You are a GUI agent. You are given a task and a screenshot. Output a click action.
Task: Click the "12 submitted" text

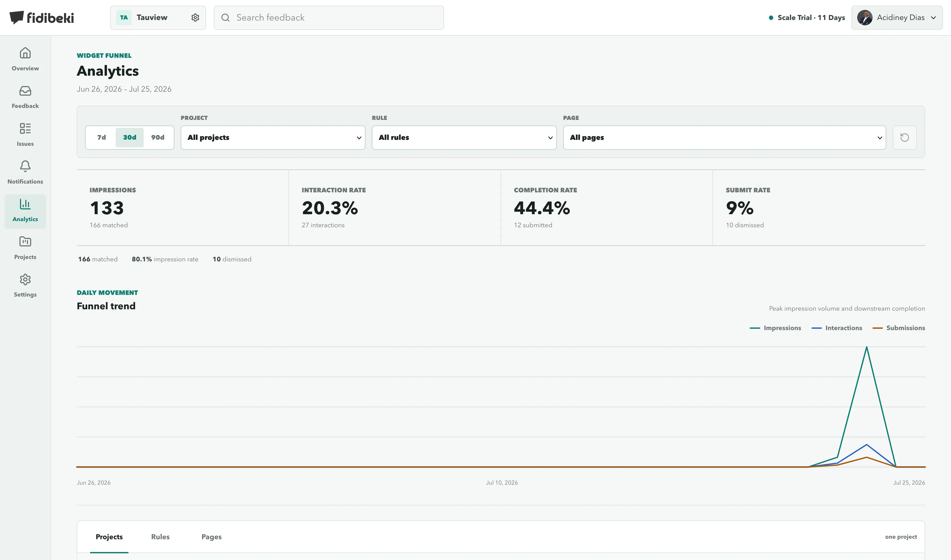tap(533, 225)
